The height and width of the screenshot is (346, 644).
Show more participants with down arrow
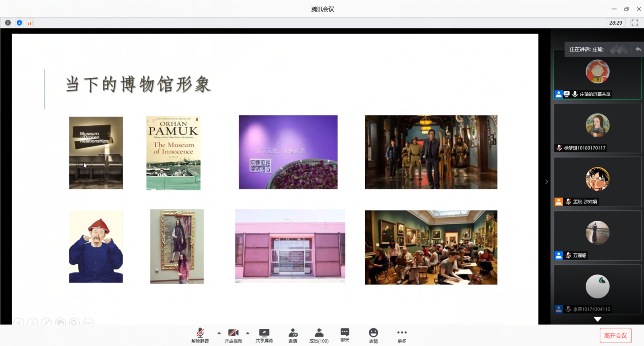(x=597, y=319)
